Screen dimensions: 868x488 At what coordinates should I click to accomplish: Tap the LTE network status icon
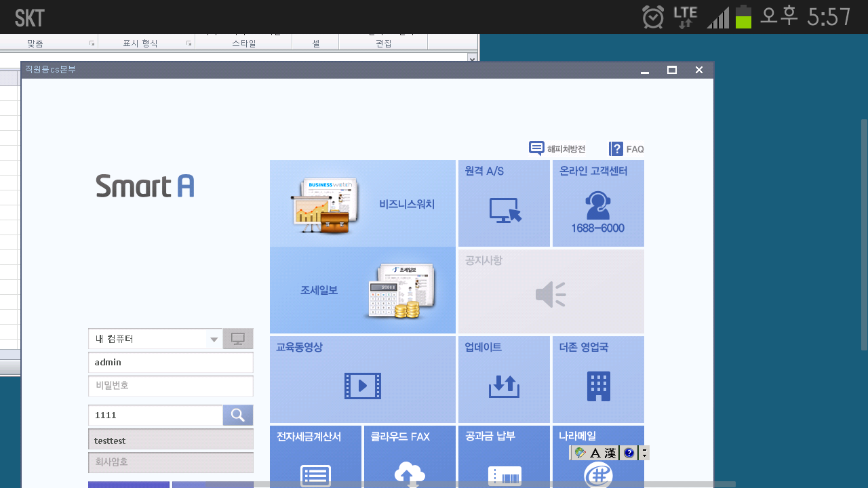685,17
